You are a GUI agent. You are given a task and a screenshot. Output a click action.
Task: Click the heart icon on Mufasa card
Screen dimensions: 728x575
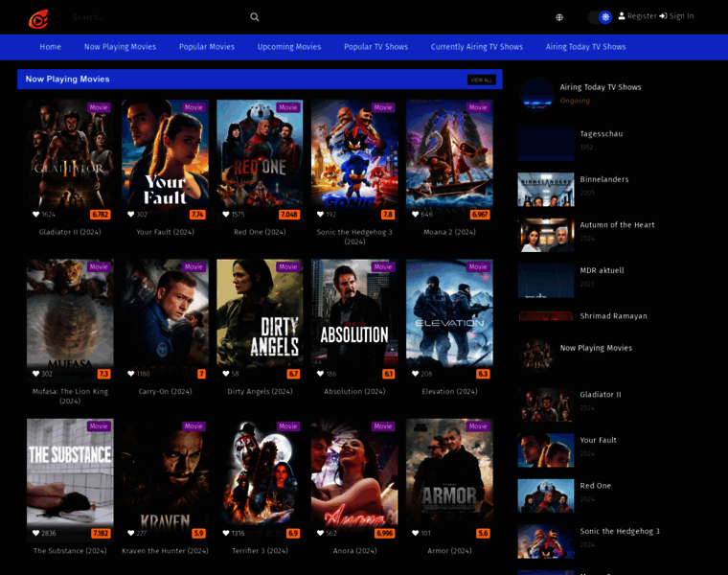point(36,374)
